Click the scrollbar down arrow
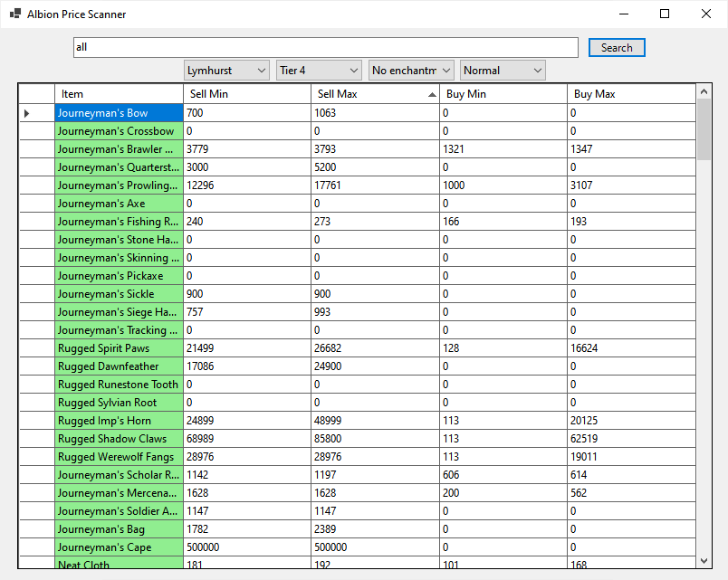 point(704,560)
